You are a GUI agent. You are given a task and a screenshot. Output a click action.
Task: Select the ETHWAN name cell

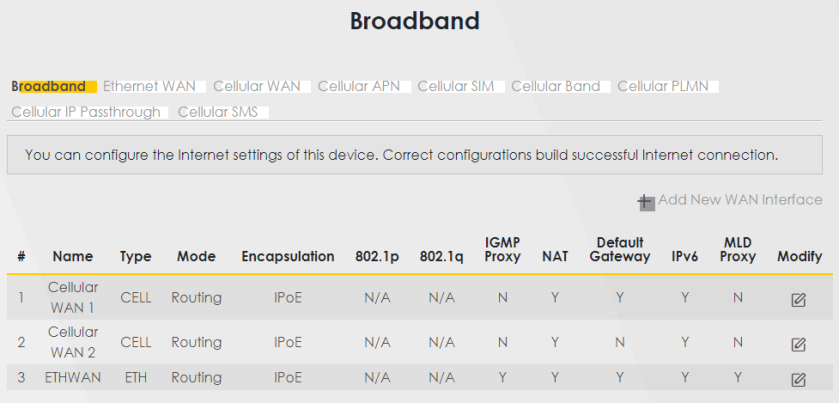tap(73, 378)
